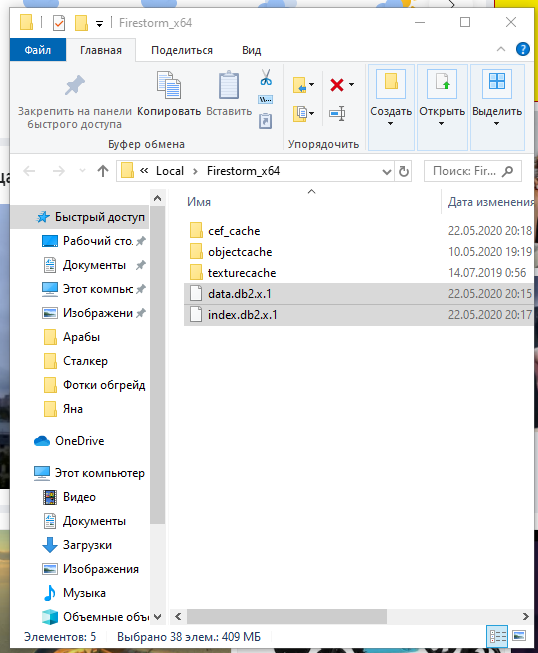Image resolution: width=538 pixels, height=653 pixels.
Task: Expand the Создать dropdown
Action: [x=390, y=124]
